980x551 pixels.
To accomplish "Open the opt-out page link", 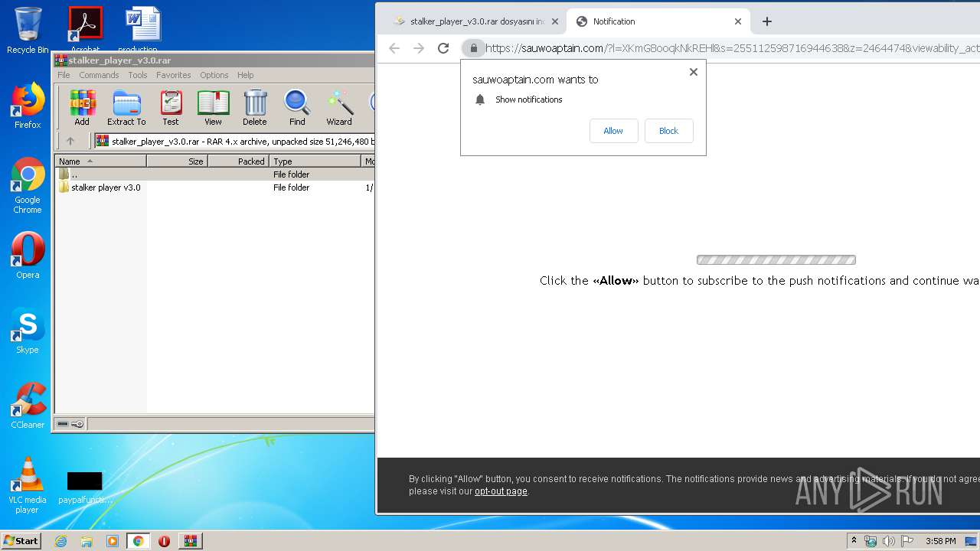I will 501,491.
